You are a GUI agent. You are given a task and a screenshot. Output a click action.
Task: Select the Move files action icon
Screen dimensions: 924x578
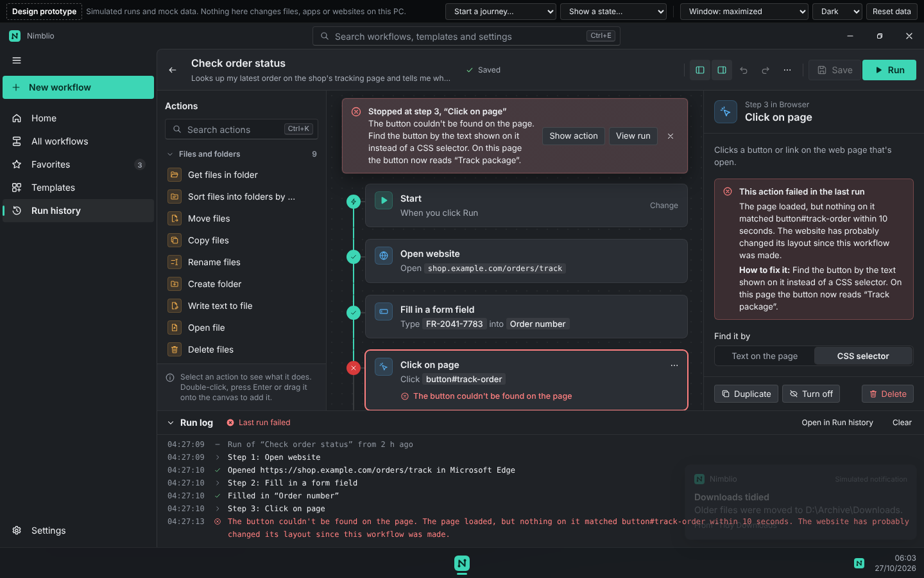click(175, 218)
